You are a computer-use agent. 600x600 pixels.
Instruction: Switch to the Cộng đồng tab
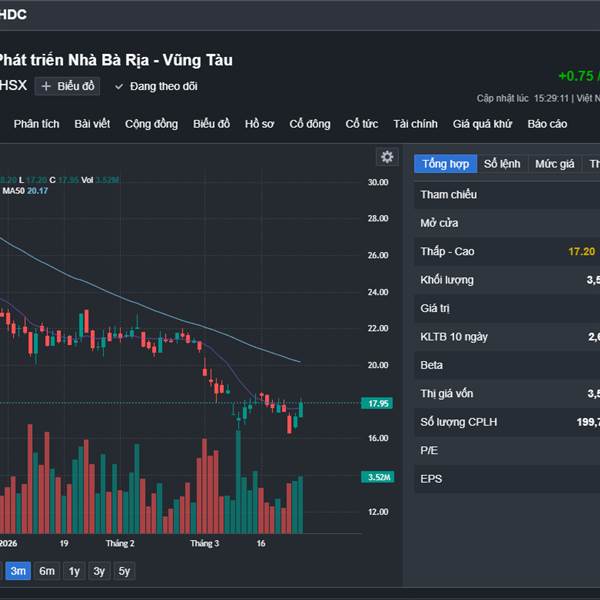[x=151, y=124]
